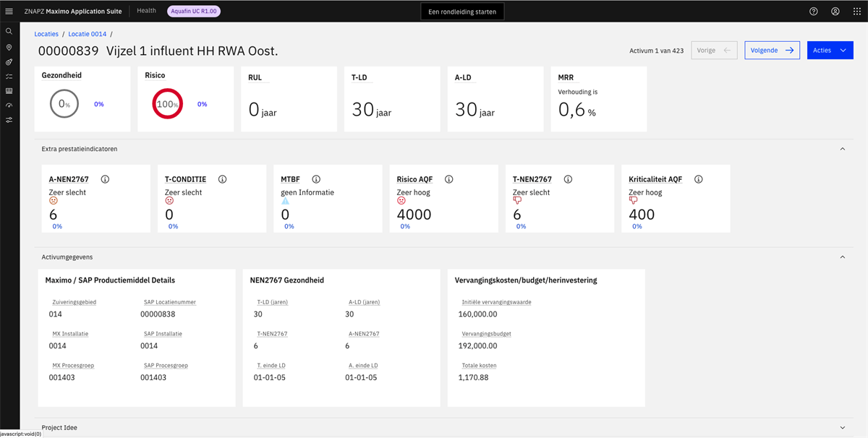Click the disabled Vorige button
Image resolution: width=868 pixels, height=438 pixels.
[x=715, y=51]
